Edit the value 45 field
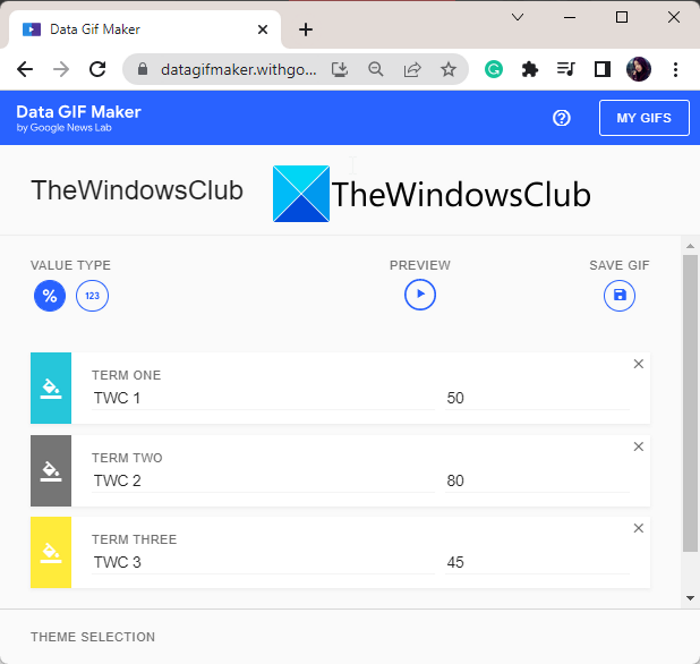 537,562
